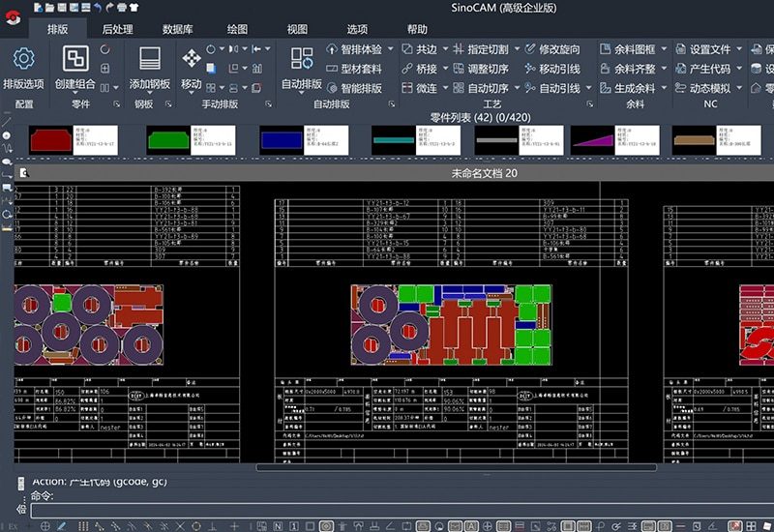Open 余料图框 remnant frame tool
The width and height of the screenshot is (774, 532).
pos(627,49)
